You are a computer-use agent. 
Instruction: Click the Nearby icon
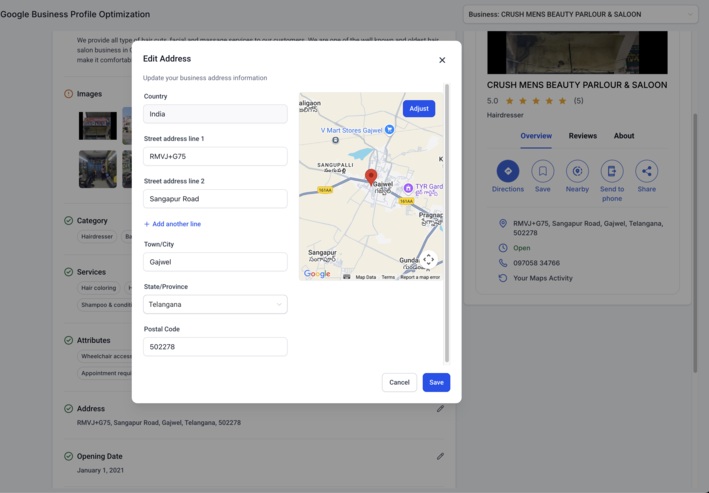577,171
